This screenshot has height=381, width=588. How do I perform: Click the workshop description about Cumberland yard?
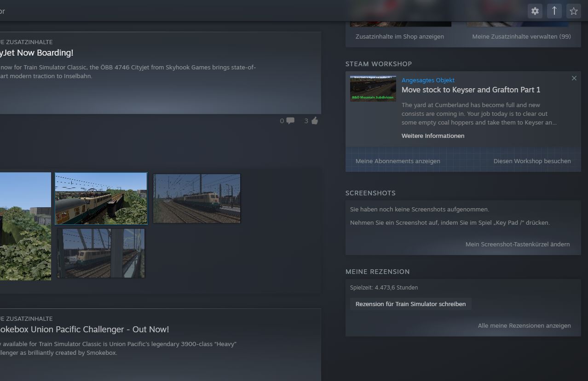tap(479, 114)
